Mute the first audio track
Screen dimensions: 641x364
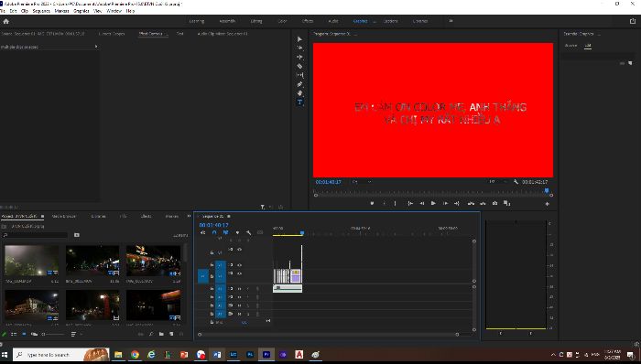coord(240,289)
